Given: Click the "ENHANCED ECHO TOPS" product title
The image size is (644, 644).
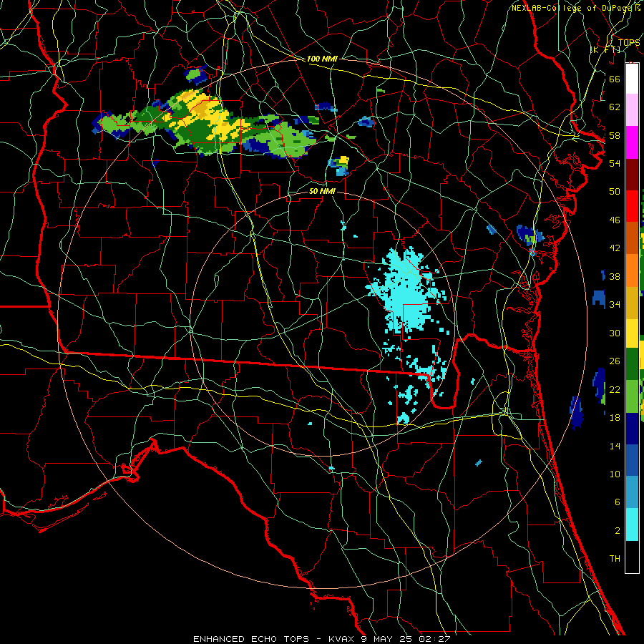Looking at the screenshot, I should pyautogui.click(x=251, y=639).
